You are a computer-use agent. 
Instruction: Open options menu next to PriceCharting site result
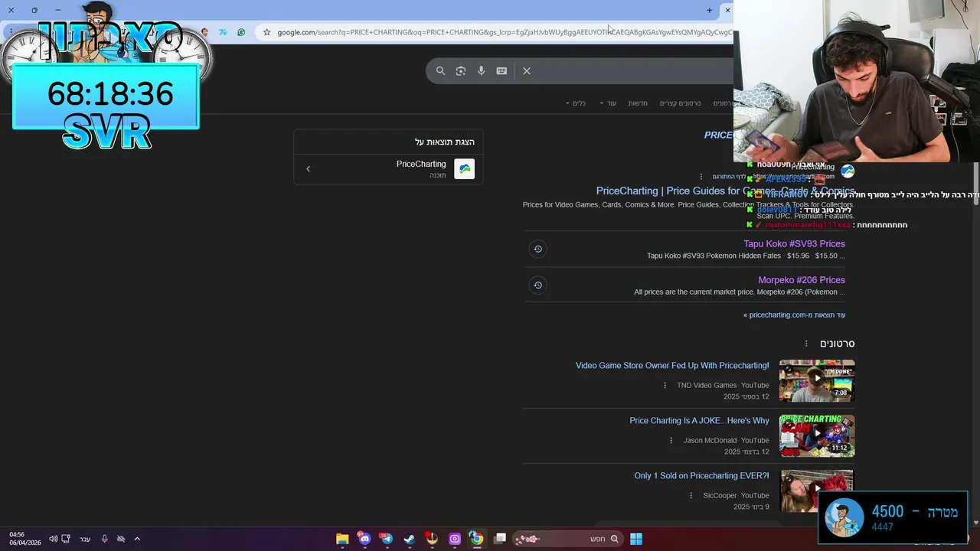701,177
